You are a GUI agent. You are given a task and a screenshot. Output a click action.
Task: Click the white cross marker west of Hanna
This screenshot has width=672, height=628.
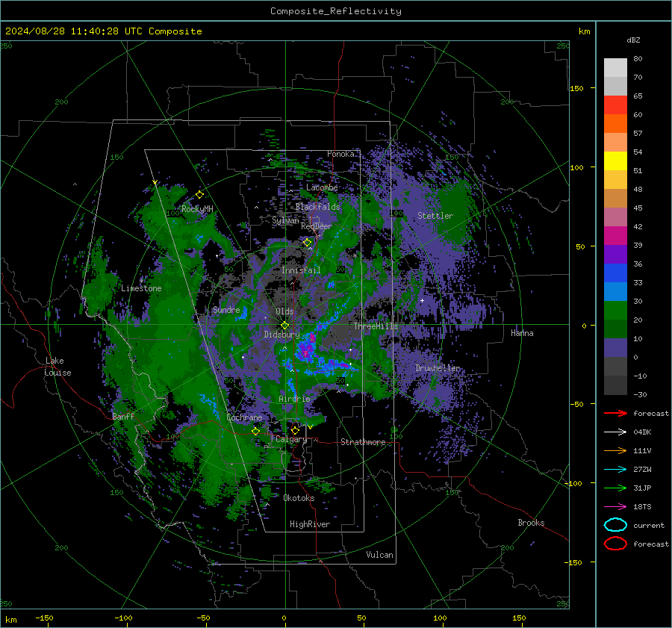(422, 300)
